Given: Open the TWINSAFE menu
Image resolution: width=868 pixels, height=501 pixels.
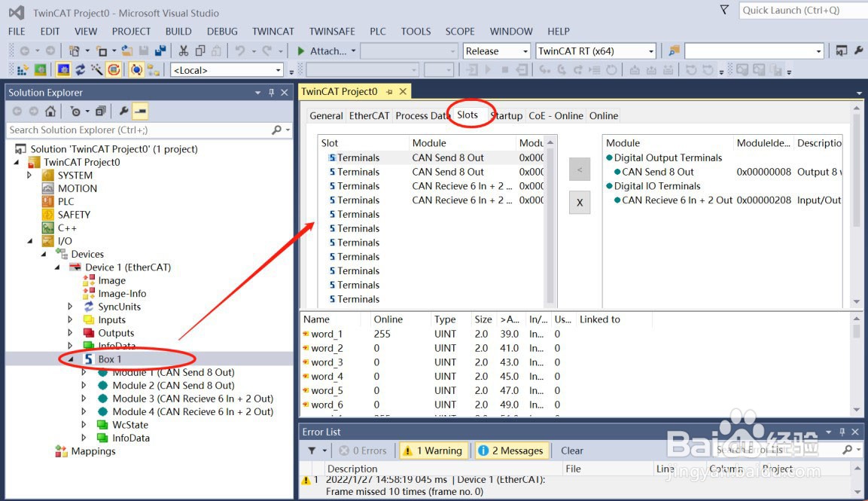Looking at the screenshot, I should pyautogui.click(x=332, y=32).
